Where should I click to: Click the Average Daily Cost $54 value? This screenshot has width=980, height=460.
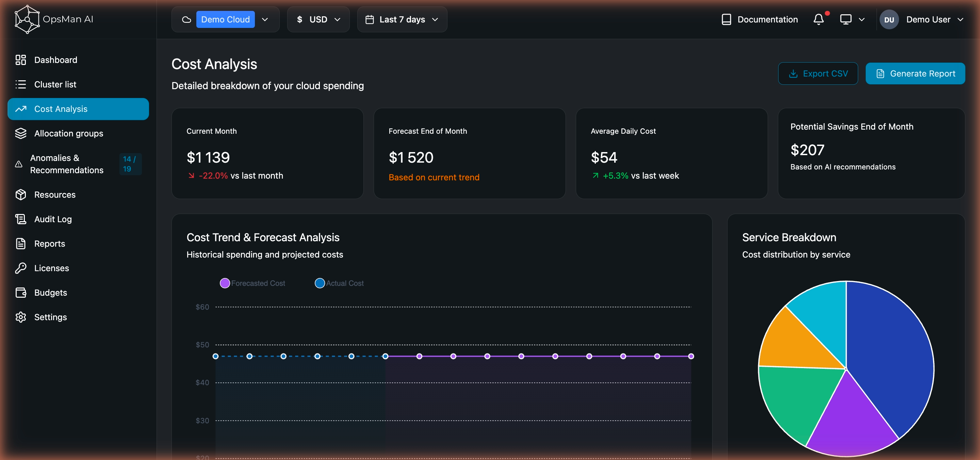pos(604,157)
